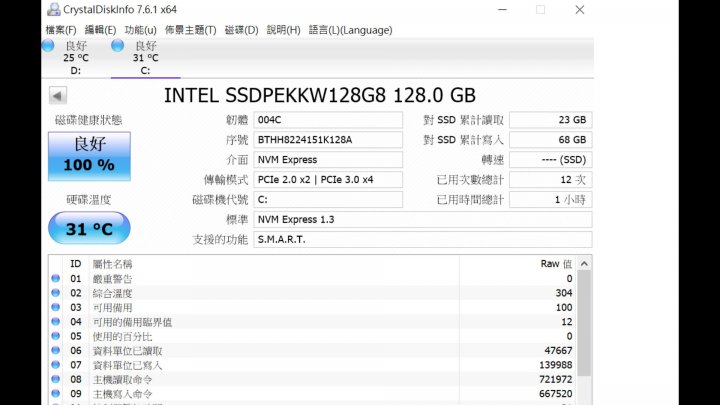Click the serial number field BTHH8224151K128A
The height and width of the screenshot is (405, 720).
coord(328,140)
